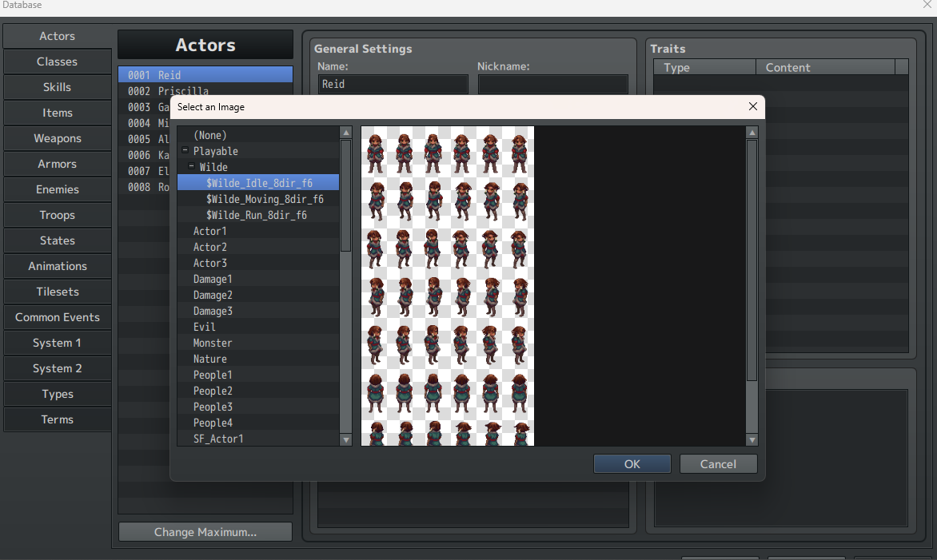Image resolution: width=937 pixels, height=560 pixels.
Task: Select Actor2 image file
Action: [258, 247]
